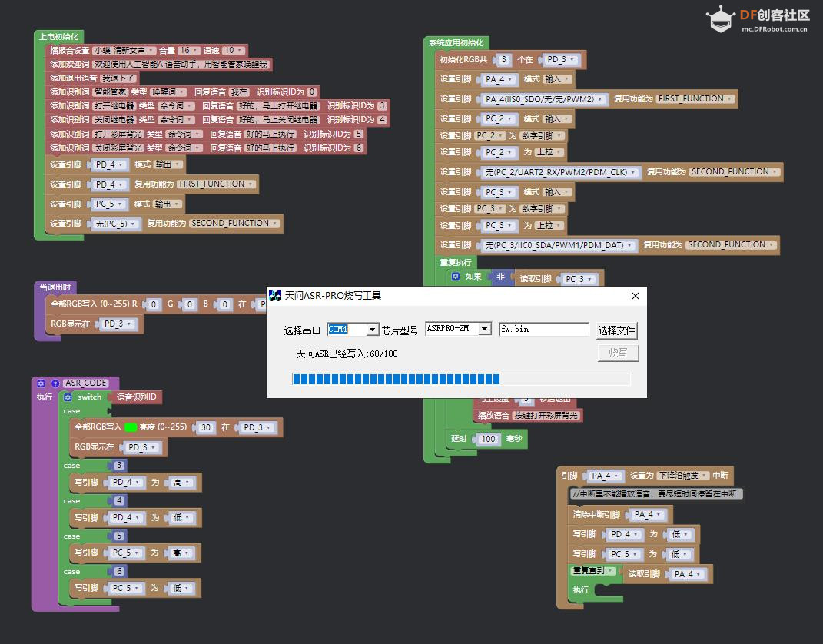Click the brightness value 30 field

[205, 427]
